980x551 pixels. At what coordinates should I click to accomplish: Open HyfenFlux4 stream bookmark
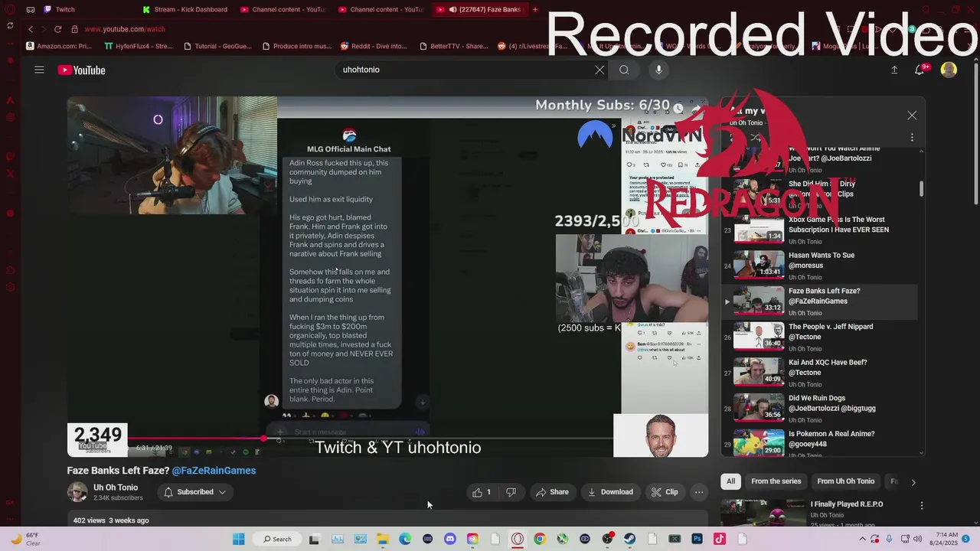[139, 46]
